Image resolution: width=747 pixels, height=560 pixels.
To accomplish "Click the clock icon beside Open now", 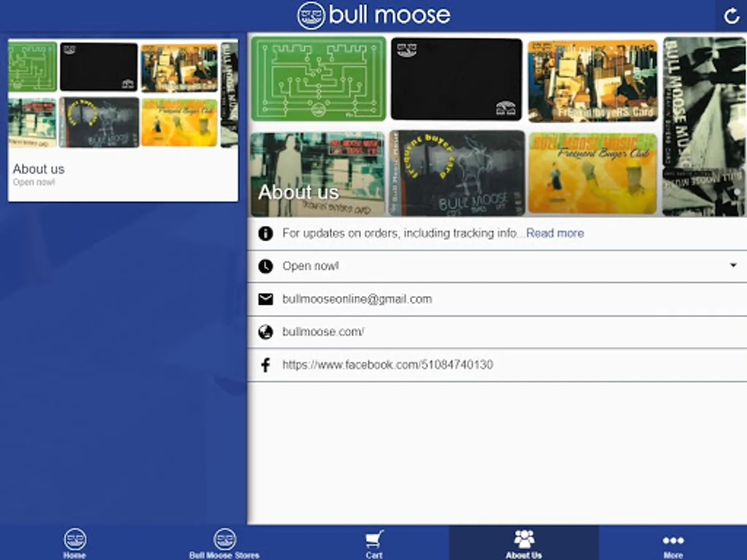I will 266,266.
